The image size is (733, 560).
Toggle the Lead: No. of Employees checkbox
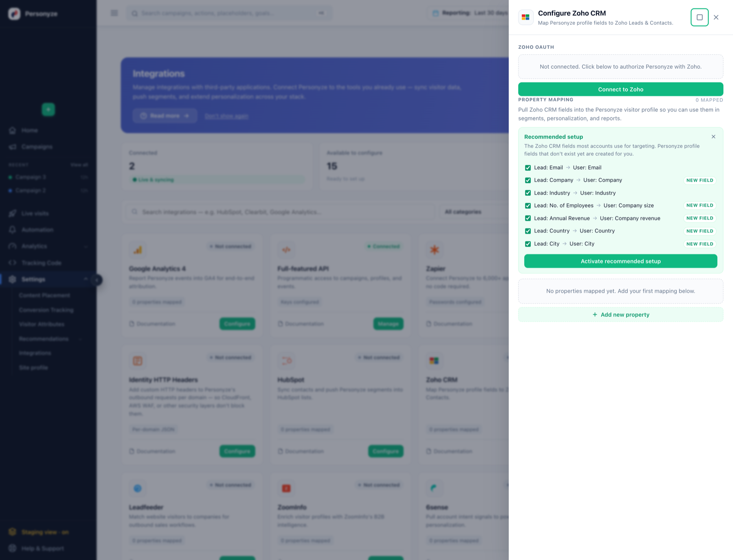528,206
